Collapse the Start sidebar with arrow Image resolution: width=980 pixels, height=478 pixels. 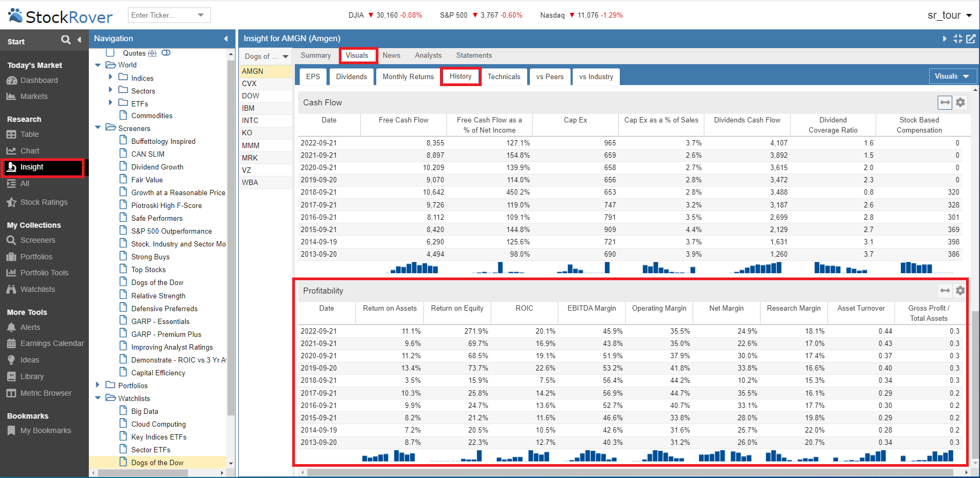pyautogui.click(x=79, y=40)
